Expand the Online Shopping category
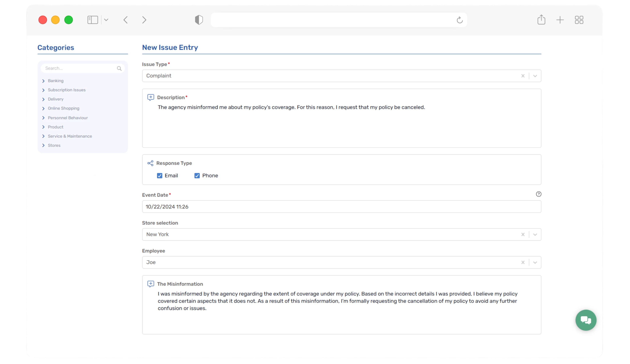The image size is (630, 364). 43,109
